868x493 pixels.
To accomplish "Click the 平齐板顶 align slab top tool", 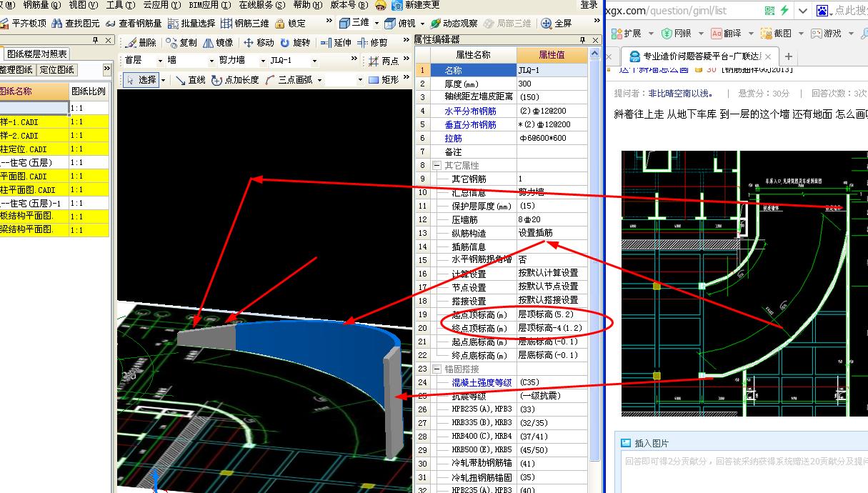I will pos(24,24).
